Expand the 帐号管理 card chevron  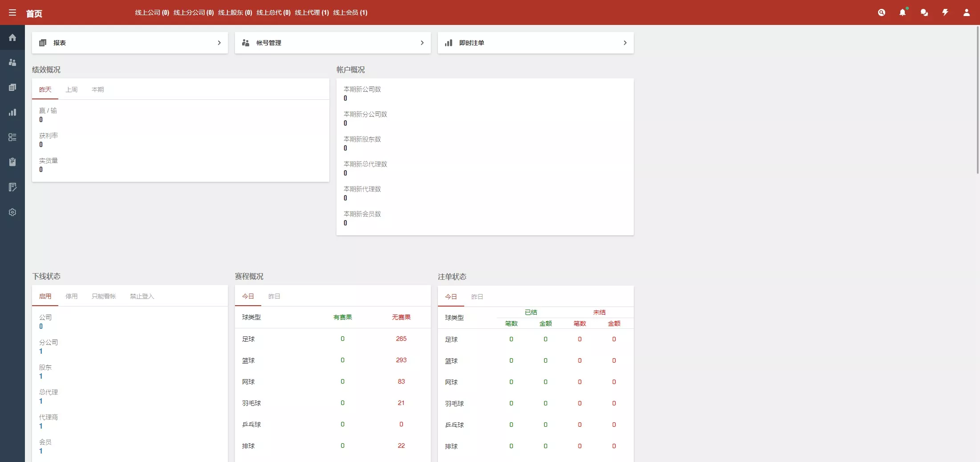422,43
